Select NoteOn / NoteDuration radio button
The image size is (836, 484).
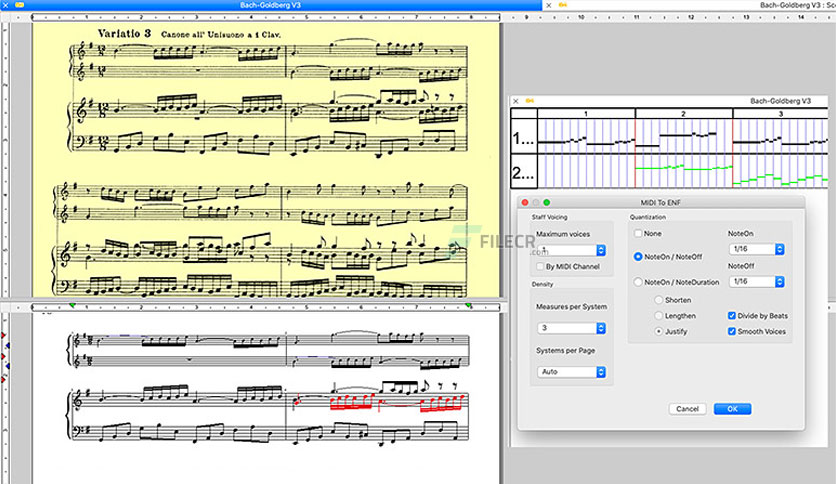coord(638,282)
